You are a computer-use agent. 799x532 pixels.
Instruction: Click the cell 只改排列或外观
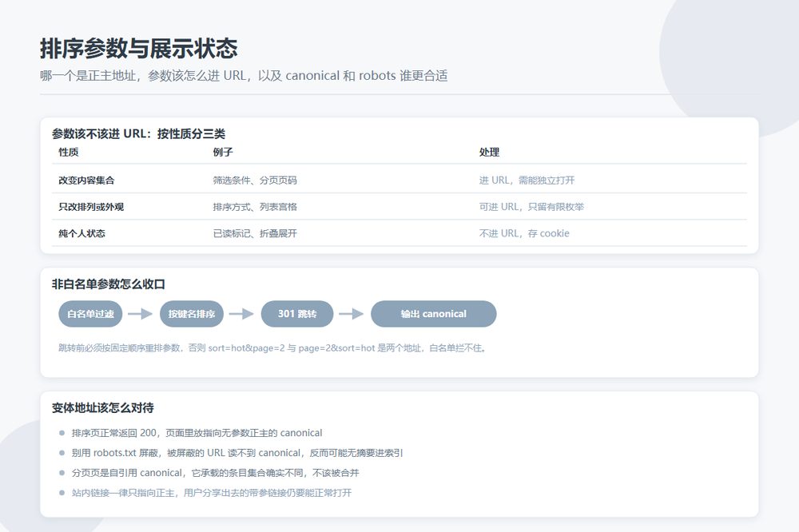pos(91,206)
